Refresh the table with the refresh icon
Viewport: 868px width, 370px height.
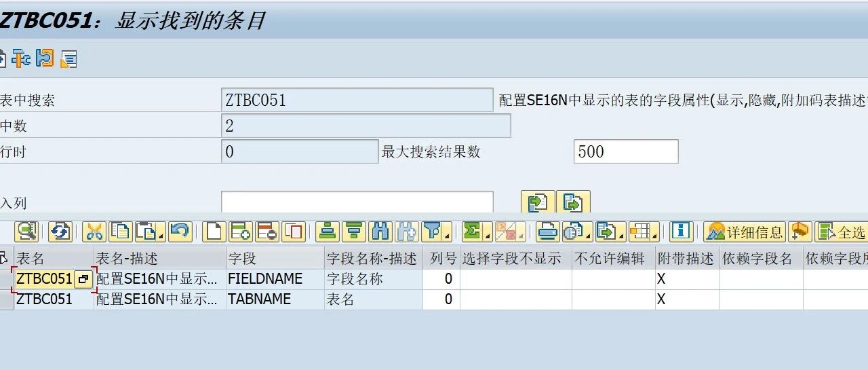(60, 232)
